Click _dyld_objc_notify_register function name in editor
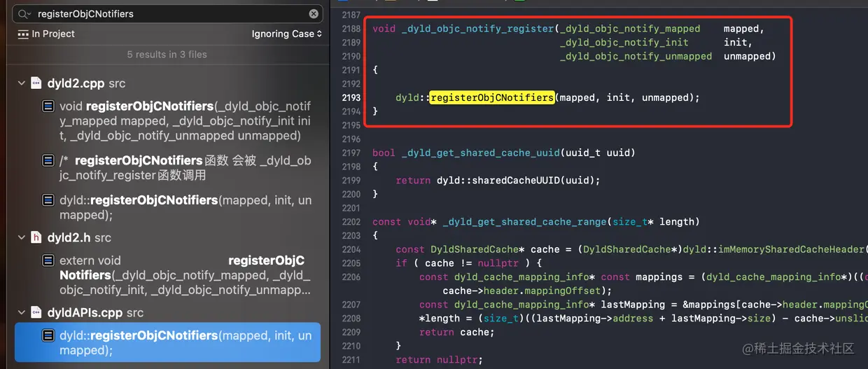 [x=477, y=29]
